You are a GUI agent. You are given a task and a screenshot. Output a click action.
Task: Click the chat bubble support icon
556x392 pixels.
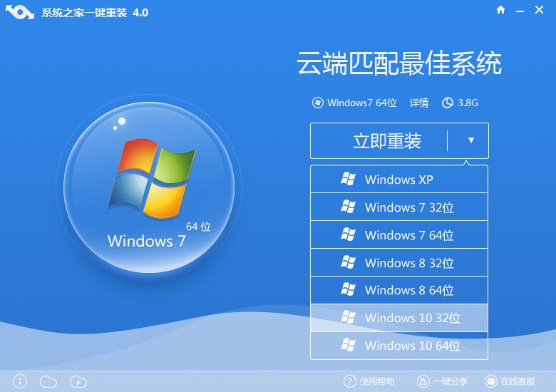491,381
